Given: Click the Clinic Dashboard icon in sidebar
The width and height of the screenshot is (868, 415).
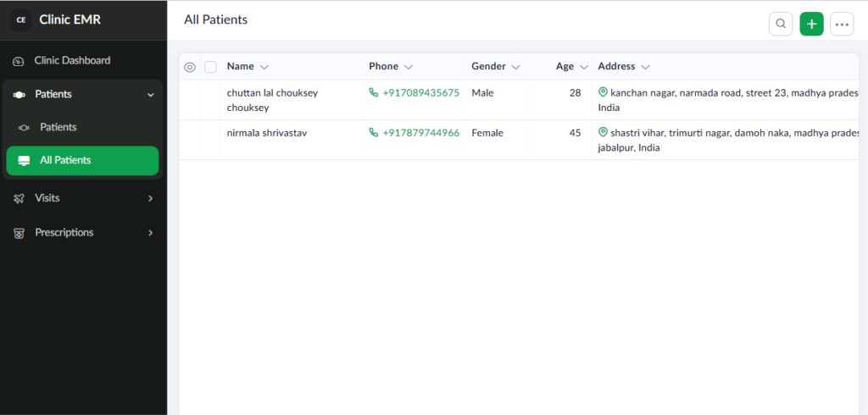Looking at the screenshot, I should [x=19, y=61].
